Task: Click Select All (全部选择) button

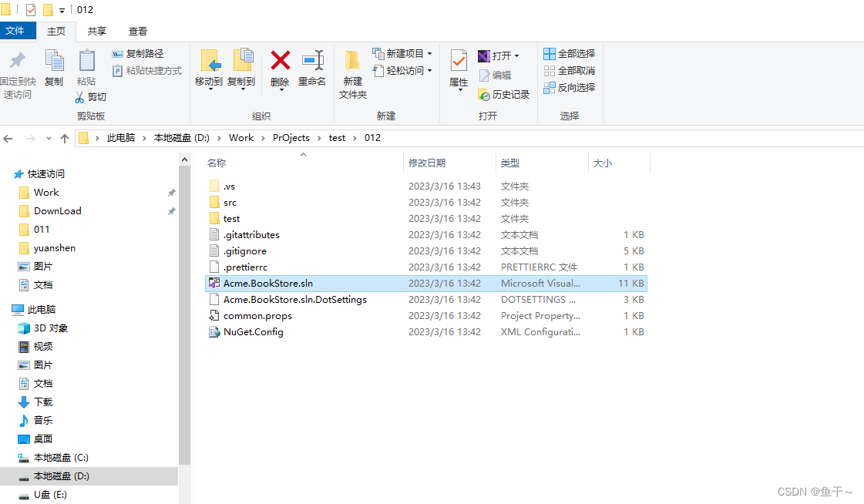Action: pos(570,54)
